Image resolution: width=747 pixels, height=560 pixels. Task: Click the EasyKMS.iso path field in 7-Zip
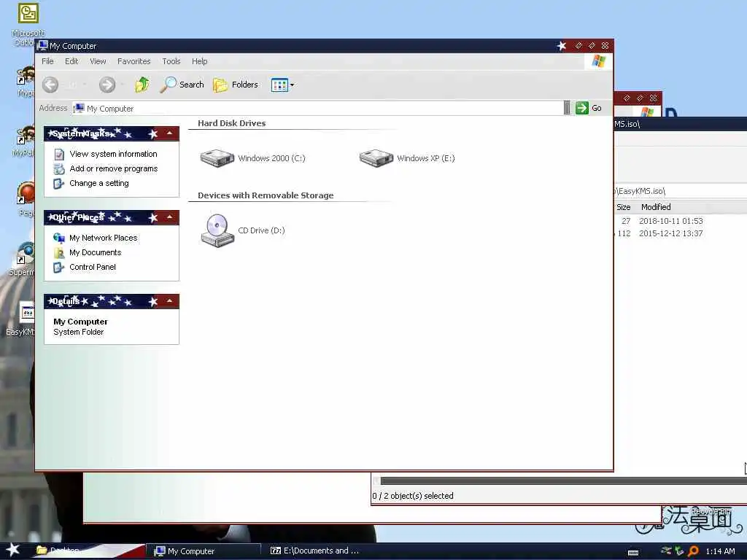tap(681, 191)
